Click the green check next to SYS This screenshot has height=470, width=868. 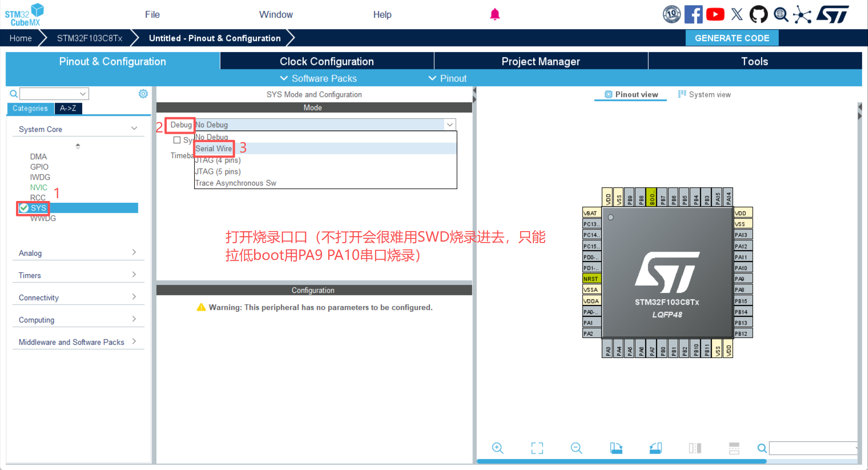click(x=24, y=208)
